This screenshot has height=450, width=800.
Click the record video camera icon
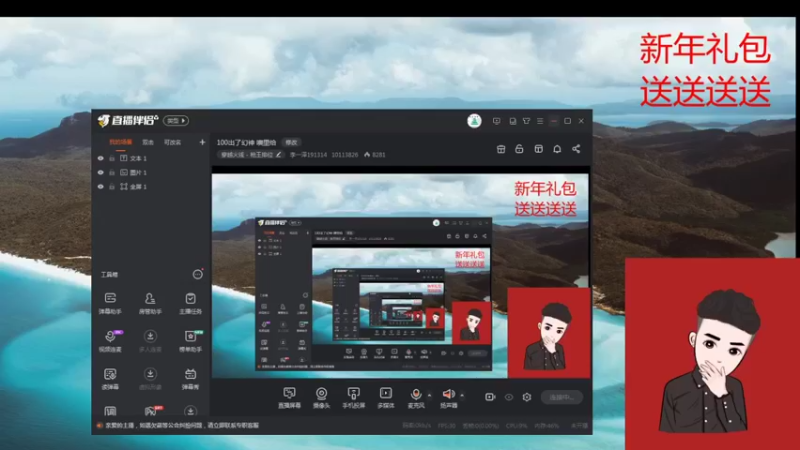click(490, 396)
